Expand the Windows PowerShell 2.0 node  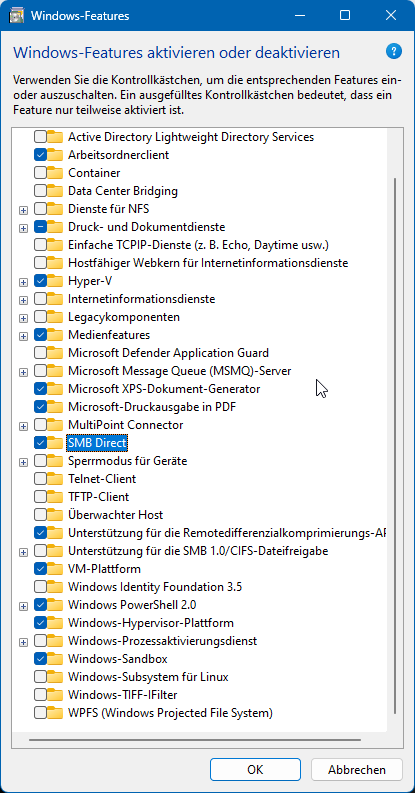[x=23, y=605]
